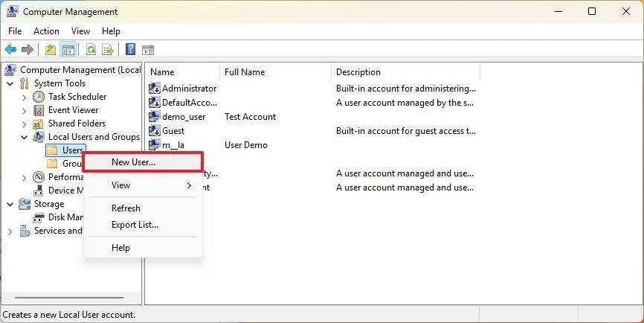This screenshot has height=323, width=644.
Task: Click the Administrator account icon
Action: click(x=155, y=89)
